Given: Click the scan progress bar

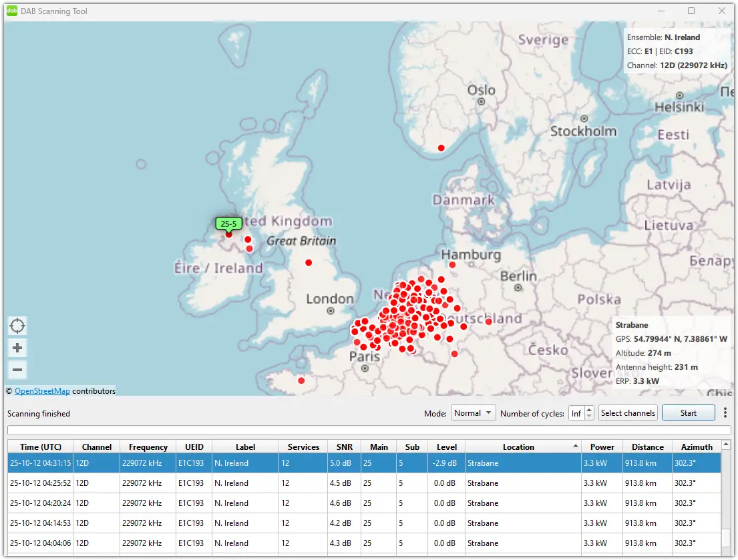Looking at the screenshot, I should tap(369, 431).
